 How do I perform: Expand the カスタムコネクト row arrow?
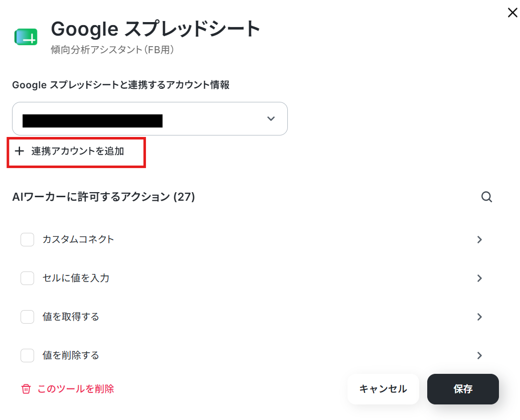point(479,239)
